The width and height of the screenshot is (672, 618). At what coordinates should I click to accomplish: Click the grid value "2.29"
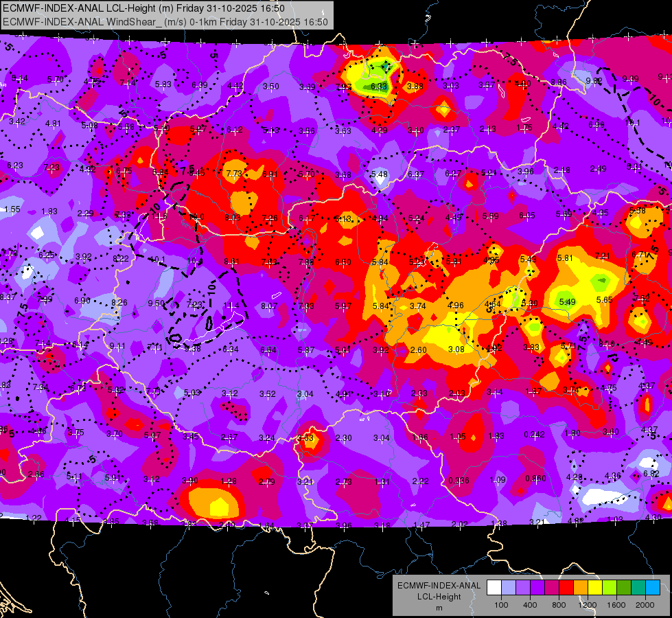point(85,213)
